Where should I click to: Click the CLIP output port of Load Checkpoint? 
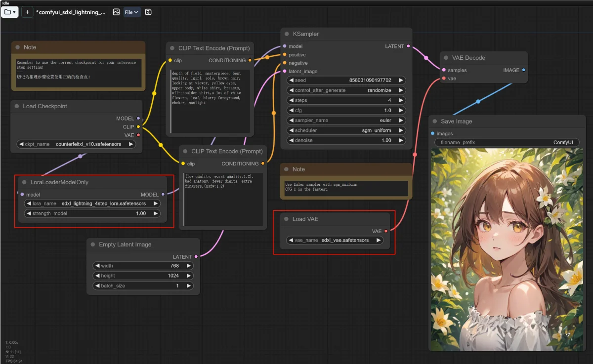point(138,127)
